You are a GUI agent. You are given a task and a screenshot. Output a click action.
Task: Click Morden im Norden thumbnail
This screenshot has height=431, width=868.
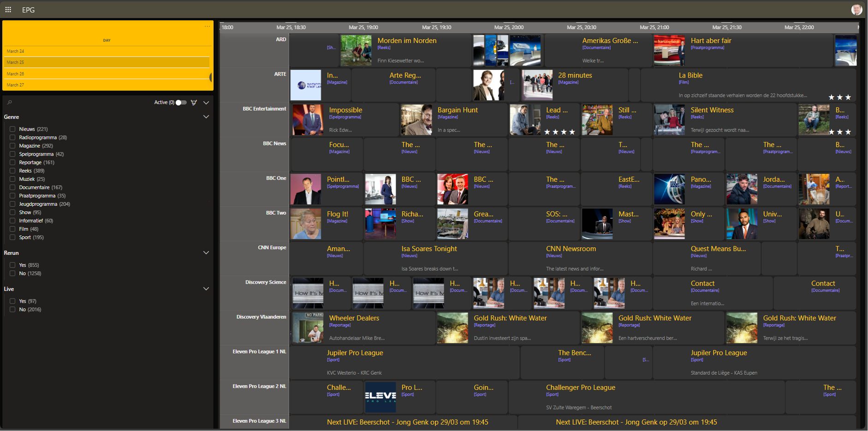356,50
